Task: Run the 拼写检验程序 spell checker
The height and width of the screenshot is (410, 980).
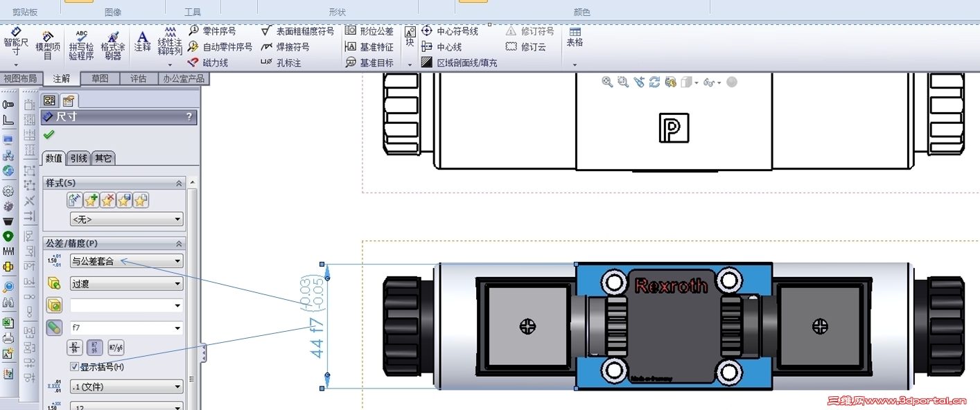Action: [x=81, y=45]
